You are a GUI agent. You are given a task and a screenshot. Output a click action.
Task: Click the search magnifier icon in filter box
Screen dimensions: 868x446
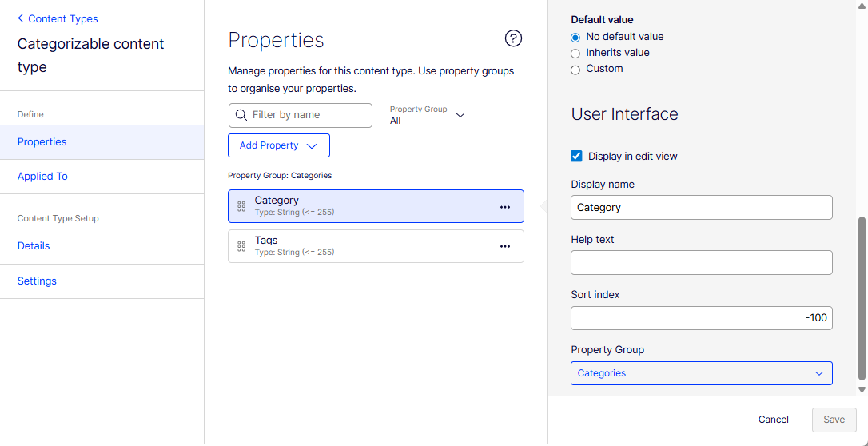point(241,115)
